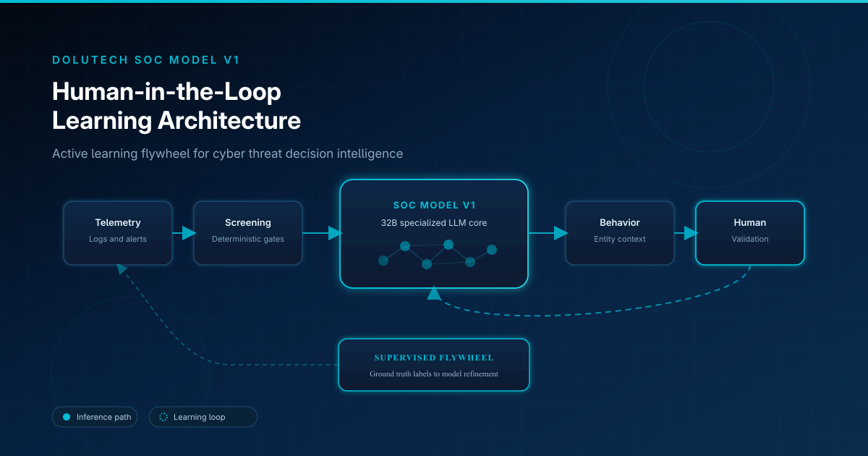Click the 'Logs and alerts' caption
868x456 pixels.
click(118, 239)
